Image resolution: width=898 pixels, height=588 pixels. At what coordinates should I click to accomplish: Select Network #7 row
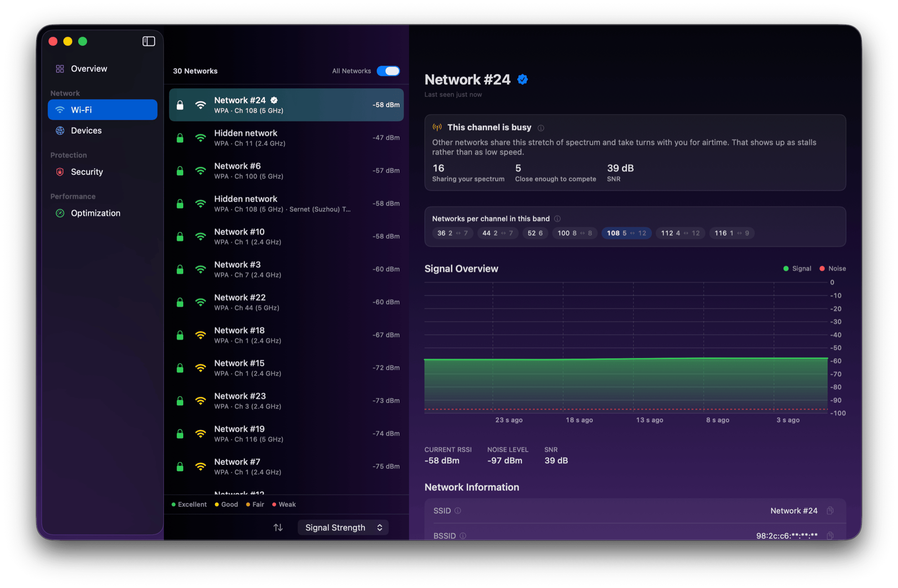click(x=286, y=467)
